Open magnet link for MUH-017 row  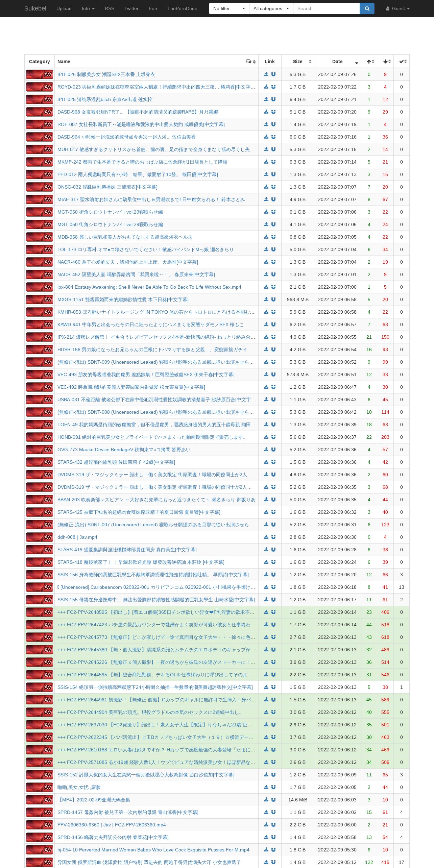click(x=273, y=149)
